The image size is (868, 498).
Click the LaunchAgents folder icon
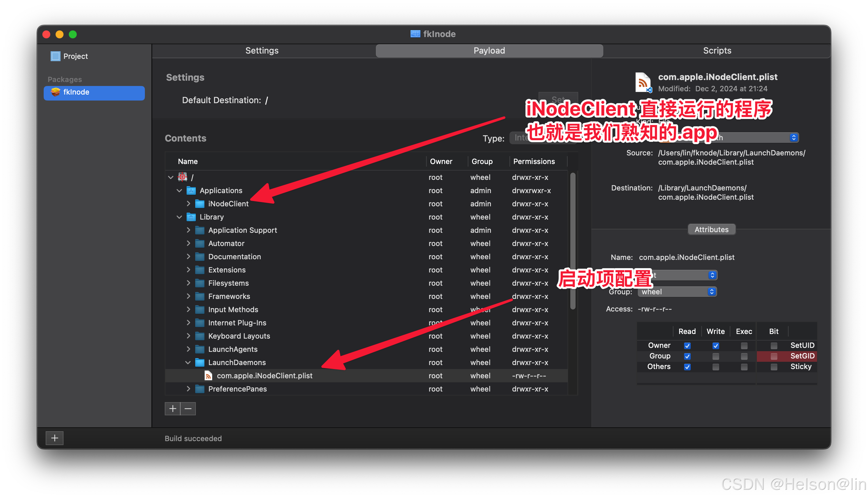(x=199, y=349)
